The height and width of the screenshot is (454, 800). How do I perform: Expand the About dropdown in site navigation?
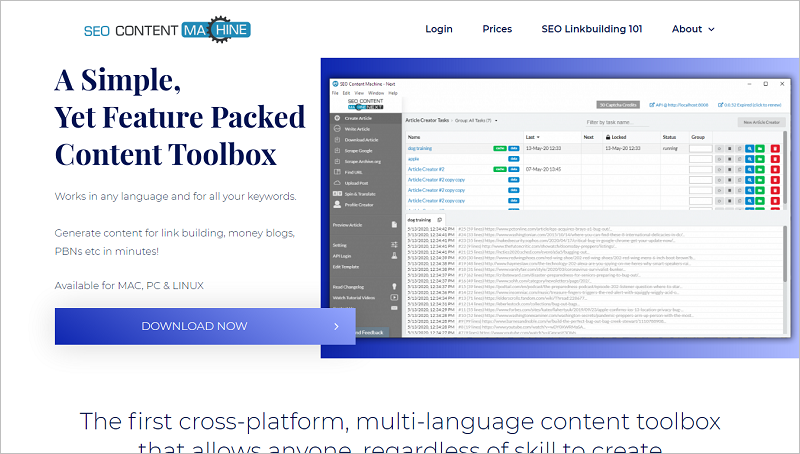click(693, 29)
